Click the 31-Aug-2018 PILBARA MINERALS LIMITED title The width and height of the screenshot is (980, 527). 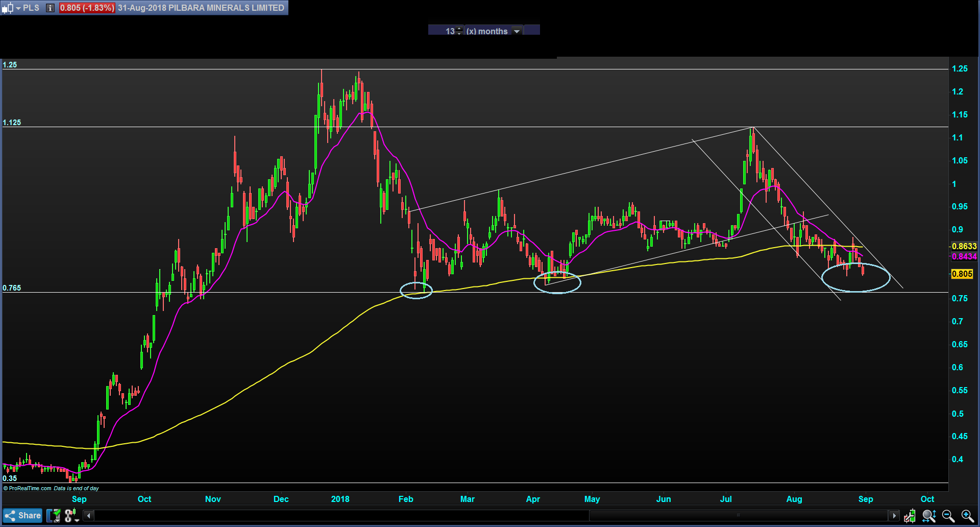[x=201, y=8]
